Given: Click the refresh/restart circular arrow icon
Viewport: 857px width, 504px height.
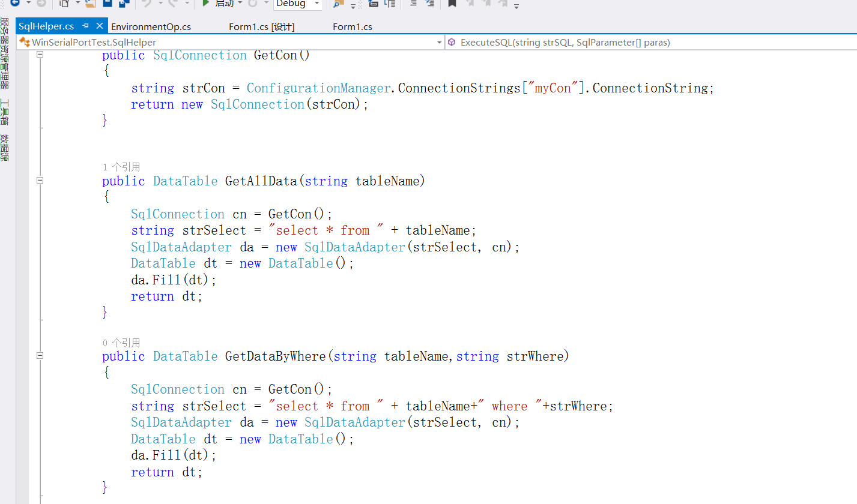Looking at the screenshot, I should click(x=252, y=3).
